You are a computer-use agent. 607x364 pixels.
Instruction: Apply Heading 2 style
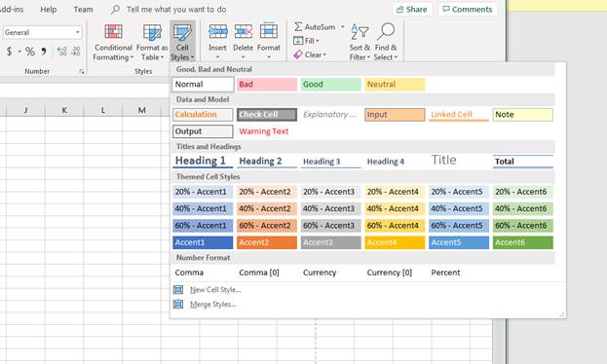[267, 161]
